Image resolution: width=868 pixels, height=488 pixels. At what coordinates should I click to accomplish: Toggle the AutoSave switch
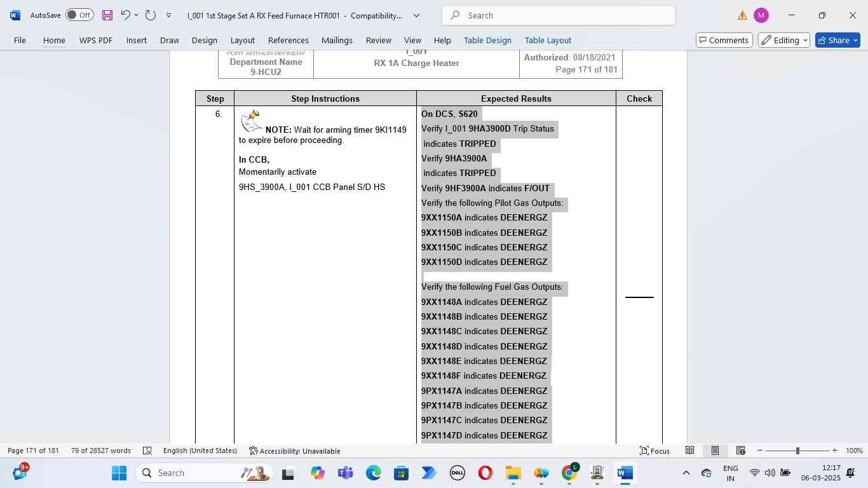click(x=79, y=15)
